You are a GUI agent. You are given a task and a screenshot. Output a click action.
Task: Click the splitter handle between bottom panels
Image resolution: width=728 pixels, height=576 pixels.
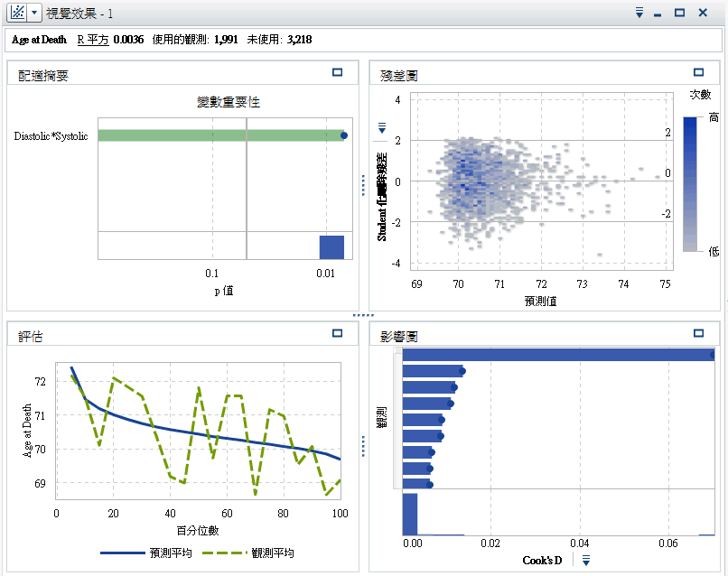(x=361, y=445)
